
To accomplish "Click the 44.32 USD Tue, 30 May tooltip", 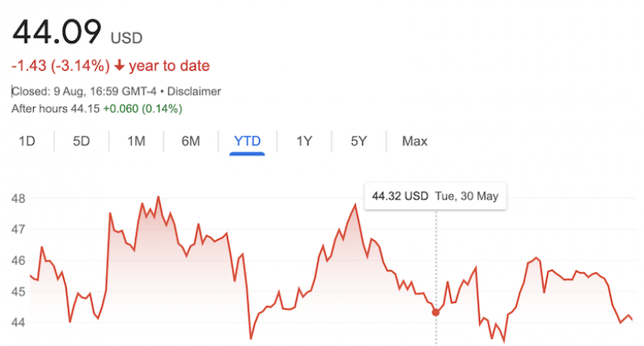I will pyautogui.click(x=435, y=197).
